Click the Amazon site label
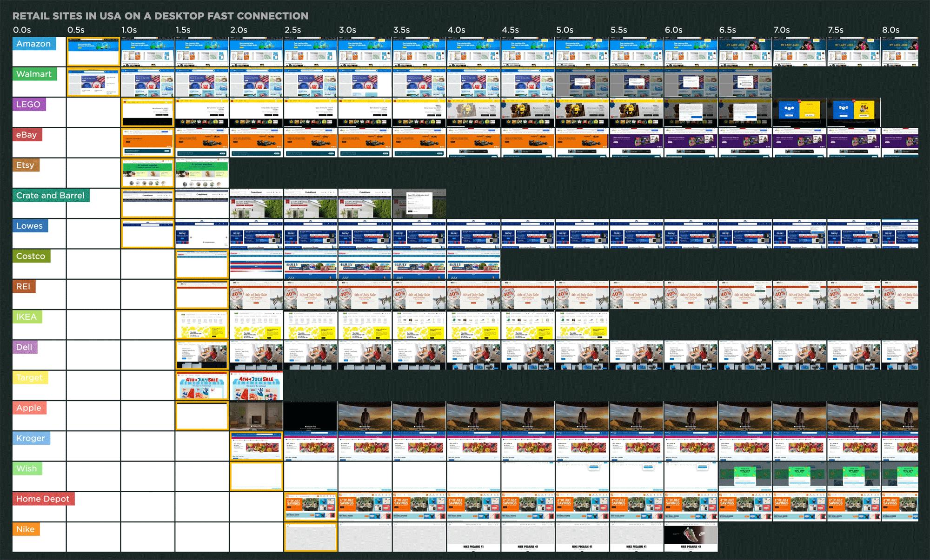The image size is (930, 560). point(33,44)
